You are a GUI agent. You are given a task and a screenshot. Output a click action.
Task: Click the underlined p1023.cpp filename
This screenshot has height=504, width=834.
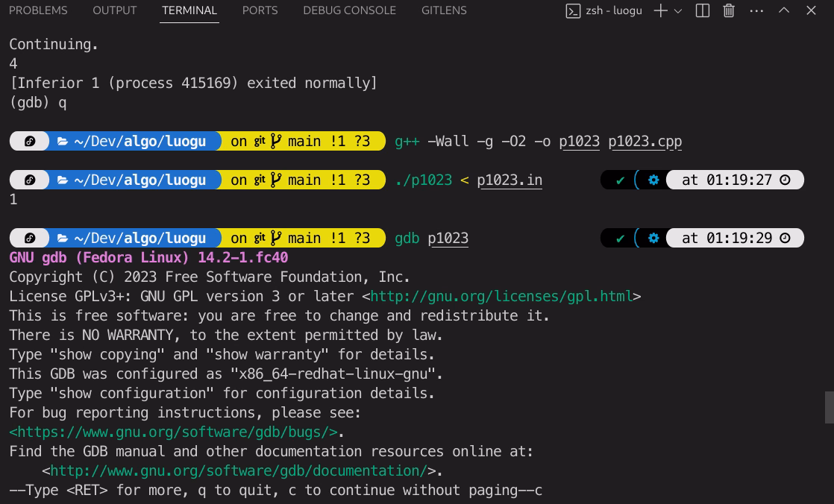coord(645,142)
